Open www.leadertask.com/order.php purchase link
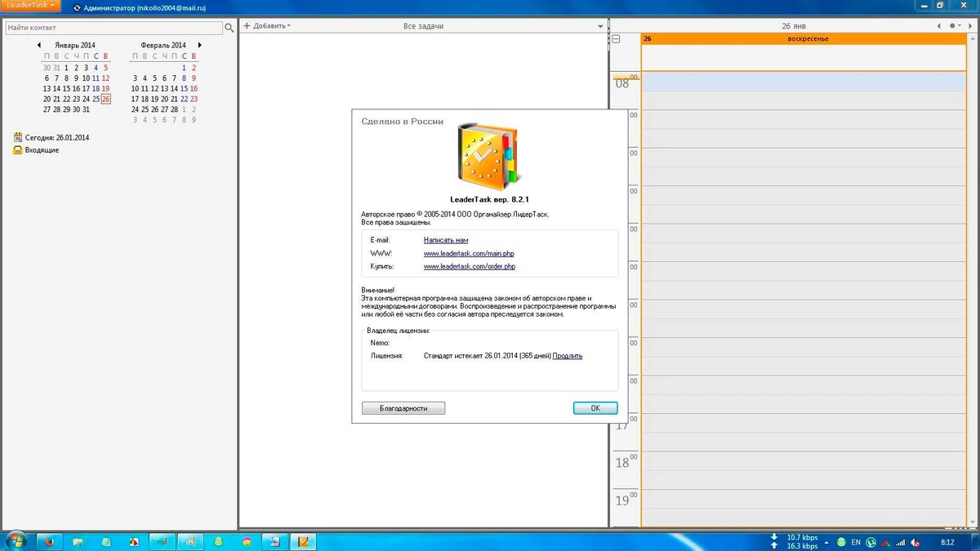 [x=470, y=266]
